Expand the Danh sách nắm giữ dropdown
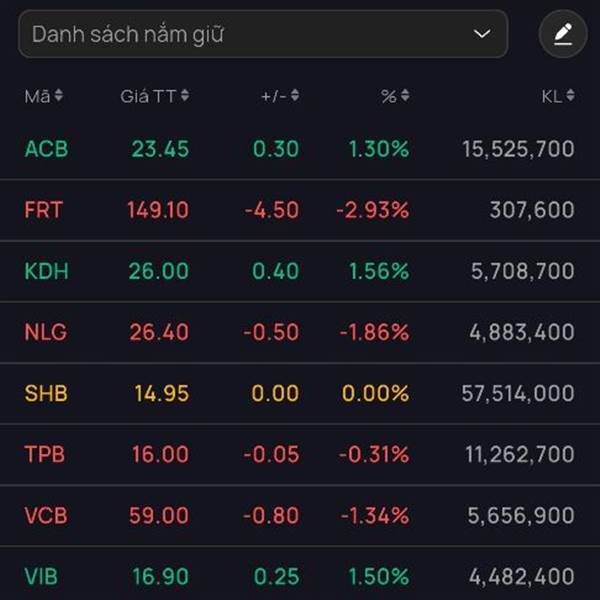This screenshot has height=600, width=600. [x=263, y=34]
